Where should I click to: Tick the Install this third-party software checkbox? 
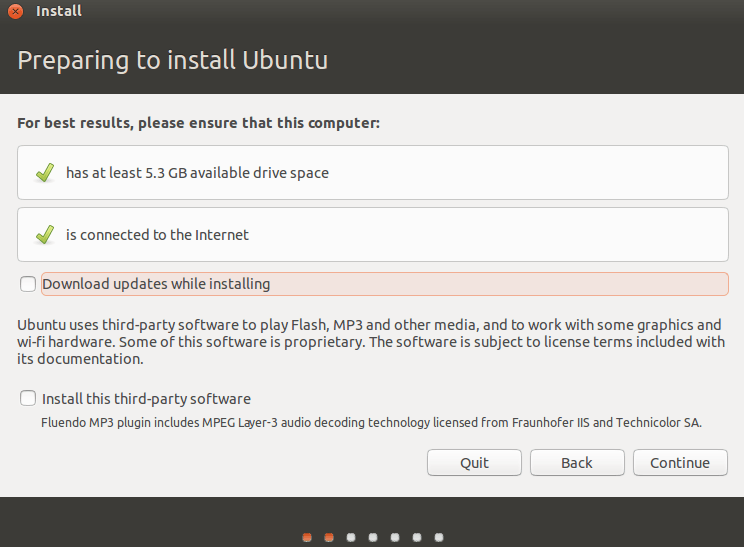pos(28,398)
